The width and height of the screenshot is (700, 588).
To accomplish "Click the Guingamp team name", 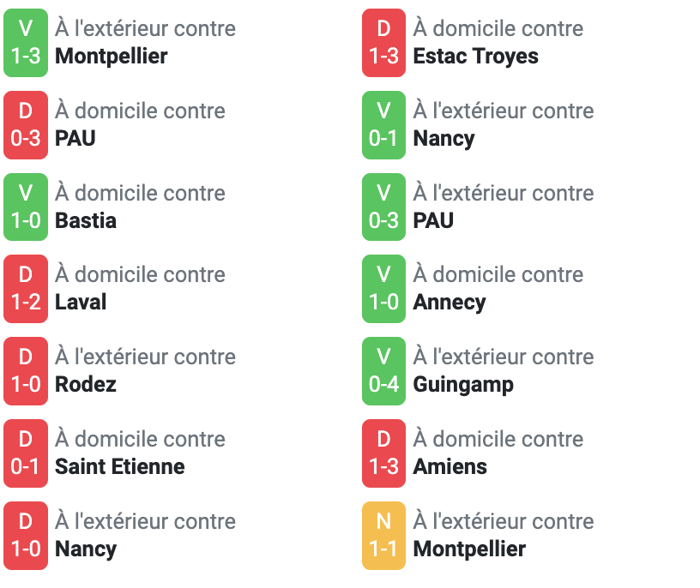I will click(463, 385).
